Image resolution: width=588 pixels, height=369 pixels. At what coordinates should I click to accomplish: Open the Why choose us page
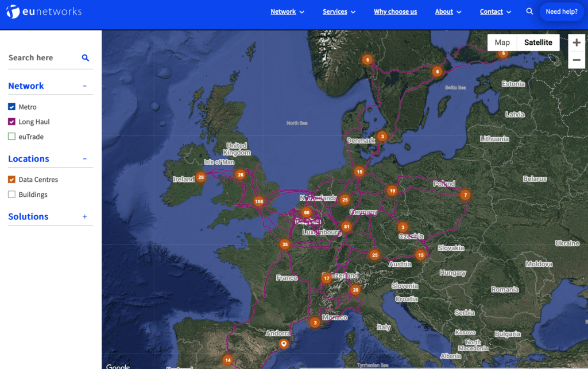tap(395, 11)
